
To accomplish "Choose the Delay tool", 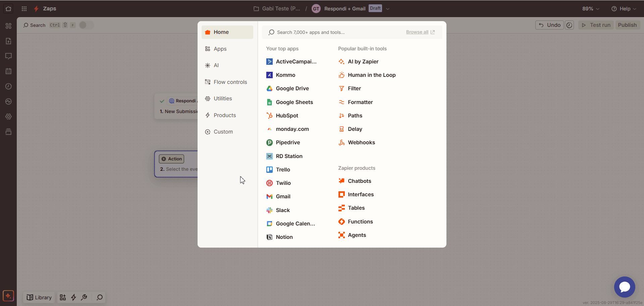I will pos(350,129).
